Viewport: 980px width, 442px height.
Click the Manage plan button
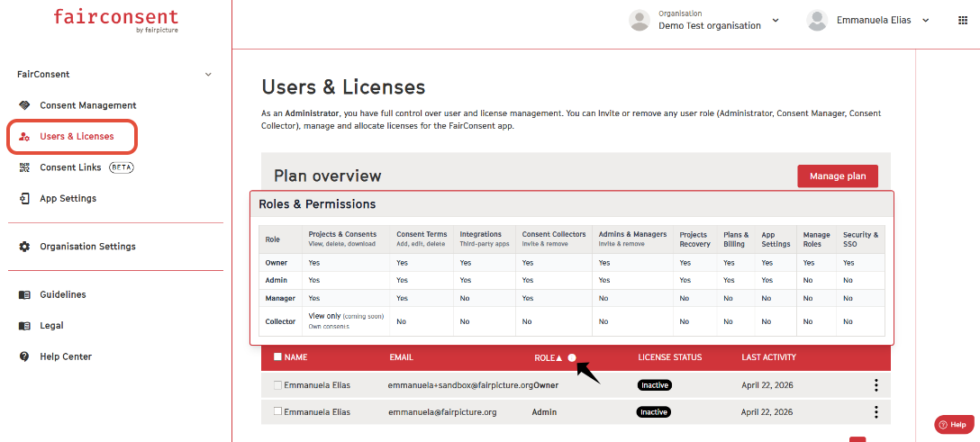pos(838,176)
